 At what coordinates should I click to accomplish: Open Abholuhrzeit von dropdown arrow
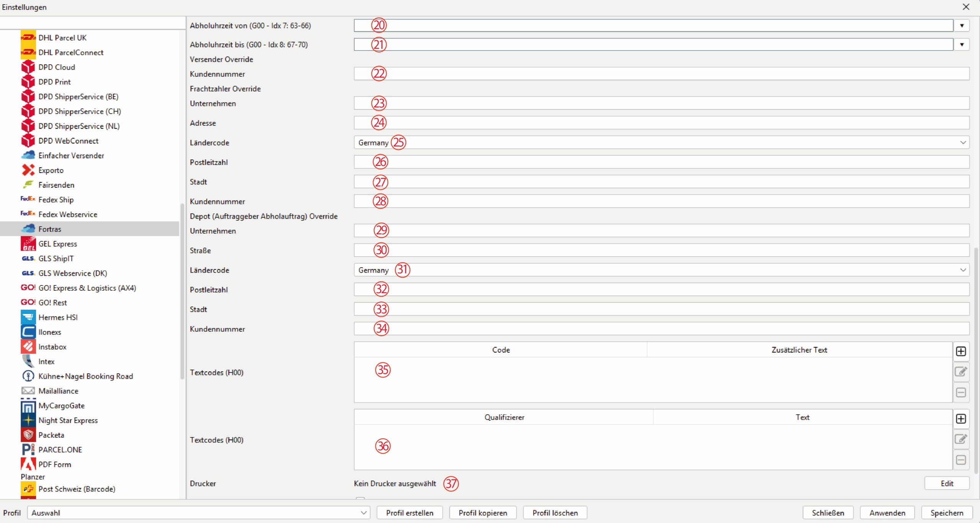pos(962,26)
